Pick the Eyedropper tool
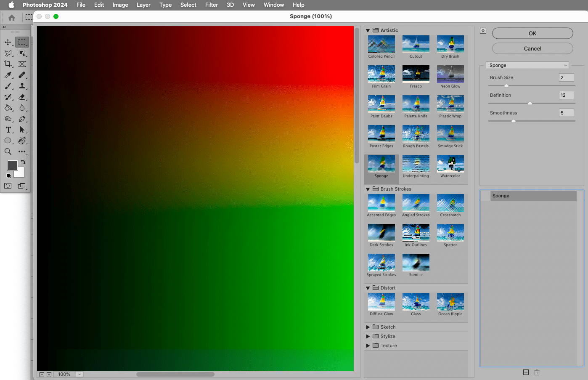588x380 pixels. coord(8,75)
